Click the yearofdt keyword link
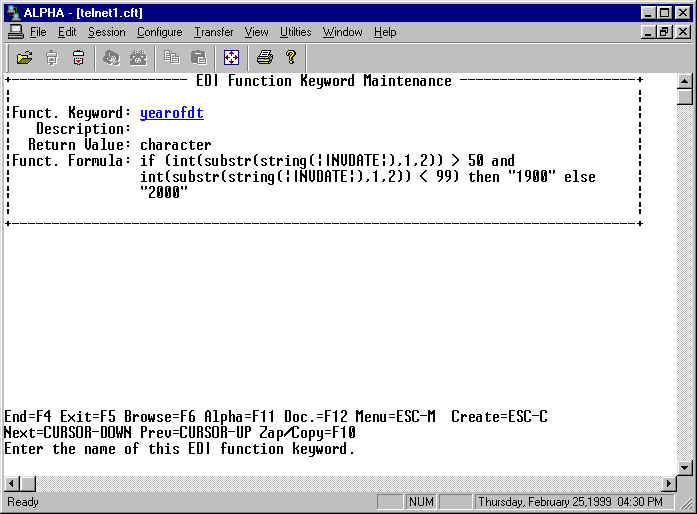 pos(171,113)
